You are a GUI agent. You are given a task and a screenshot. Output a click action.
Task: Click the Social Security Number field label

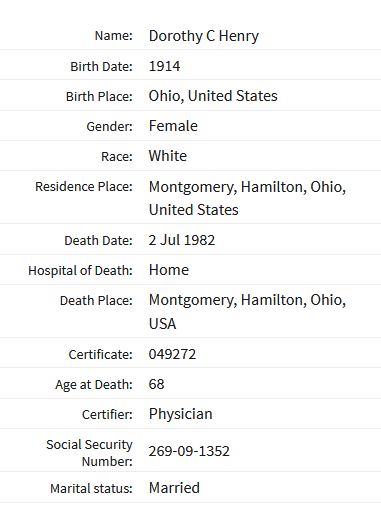tap(89, 453)
